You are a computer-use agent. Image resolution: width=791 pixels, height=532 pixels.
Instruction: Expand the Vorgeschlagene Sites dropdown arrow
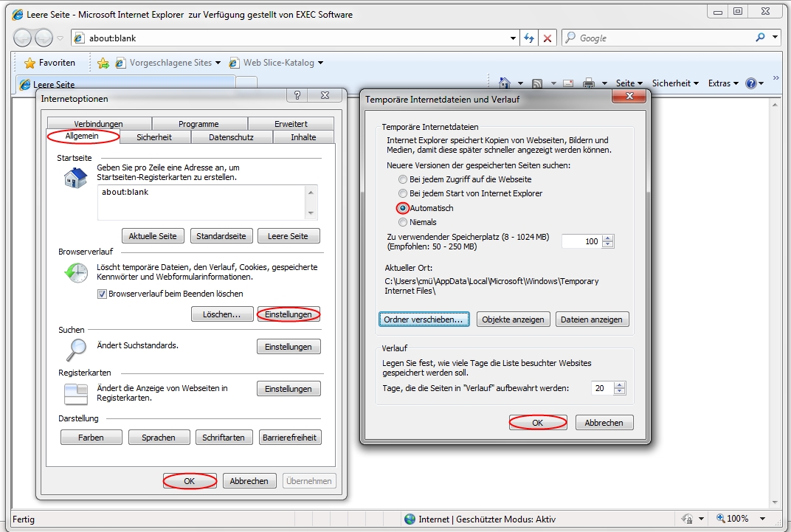point(218,63)
